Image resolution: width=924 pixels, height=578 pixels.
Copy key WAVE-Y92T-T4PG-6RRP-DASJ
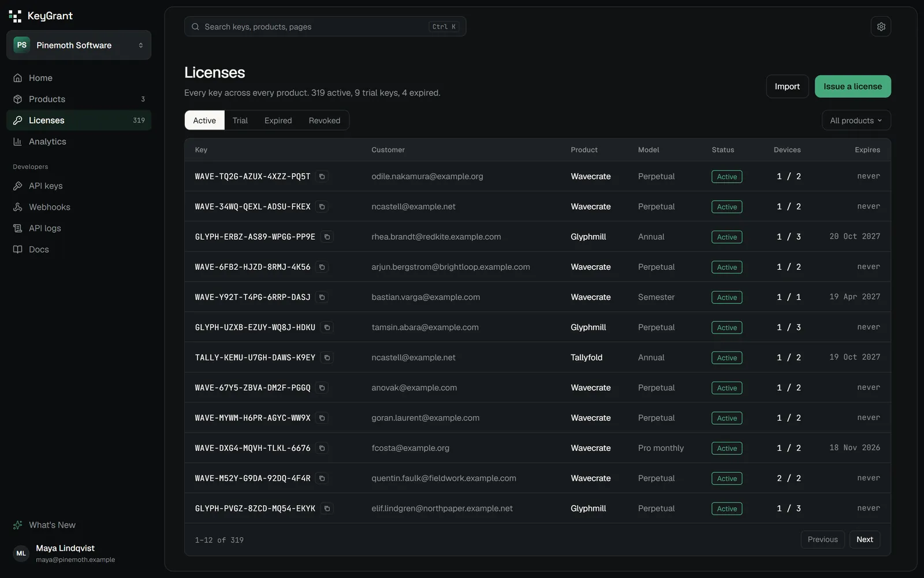point(322,297)
